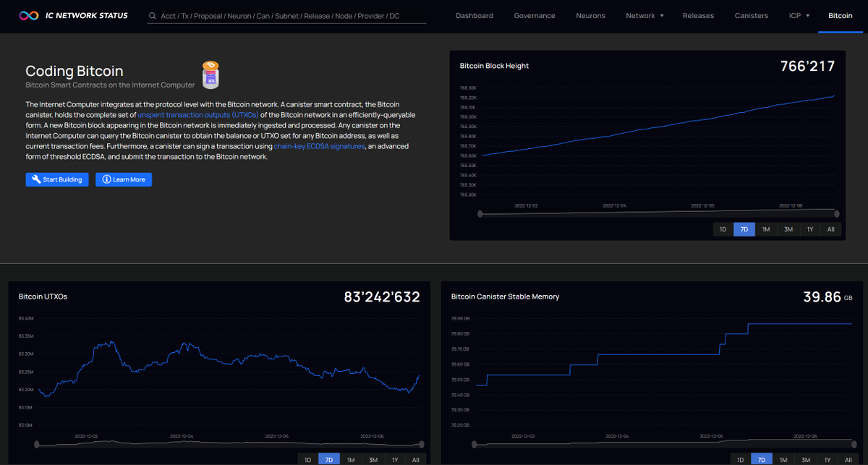Click the Bitcoin Block Height chart title

click(x=494, y=66)
